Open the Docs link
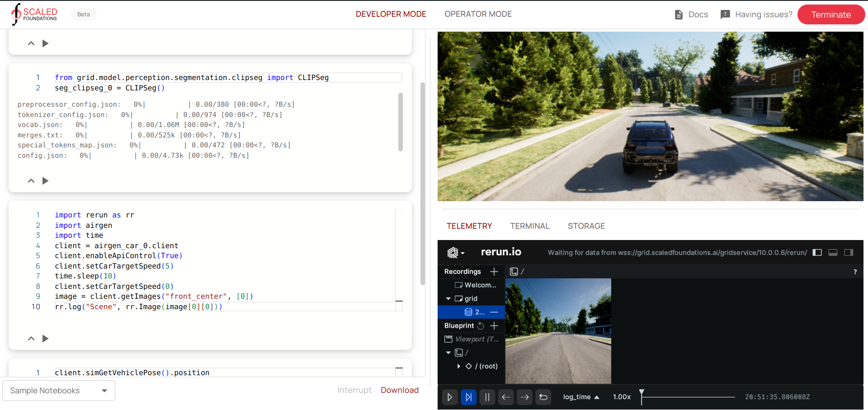The width and height of the screenshot is (868, 410). click(698, 14)
